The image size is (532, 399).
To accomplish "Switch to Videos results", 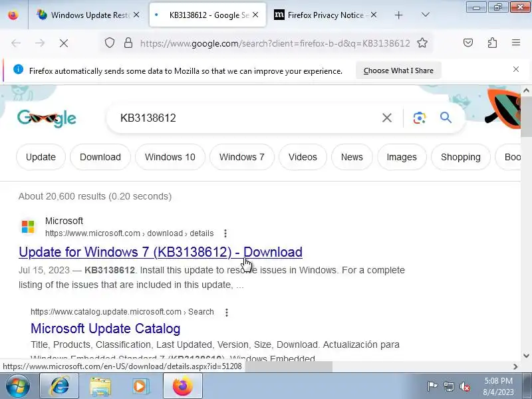I will click(x=303, y=157).
